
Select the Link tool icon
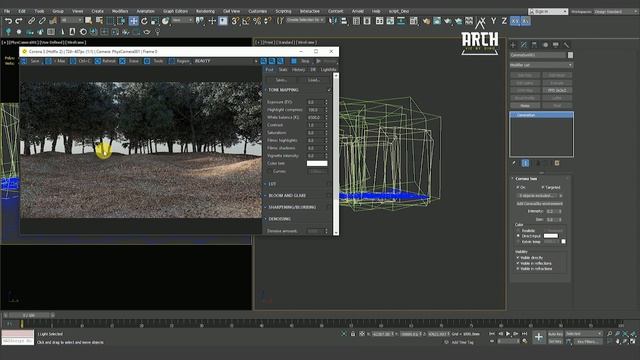pyautogui.click(x=31, y=21)
